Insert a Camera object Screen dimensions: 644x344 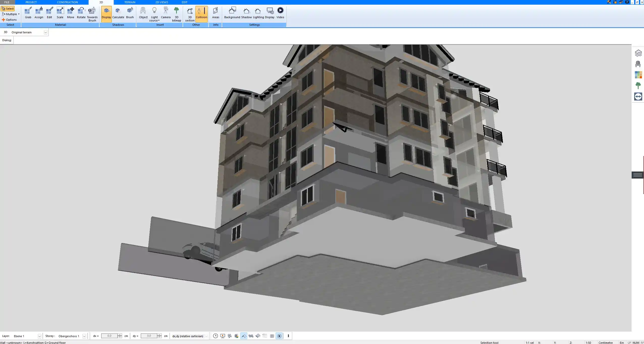pyautogui.click(x=166, y=13)
